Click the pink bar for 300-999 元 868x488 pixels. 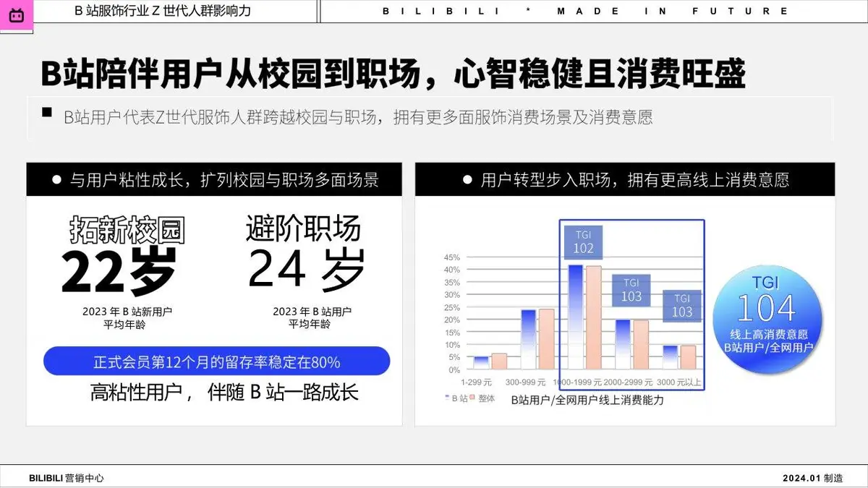click(x=546, y=339)
